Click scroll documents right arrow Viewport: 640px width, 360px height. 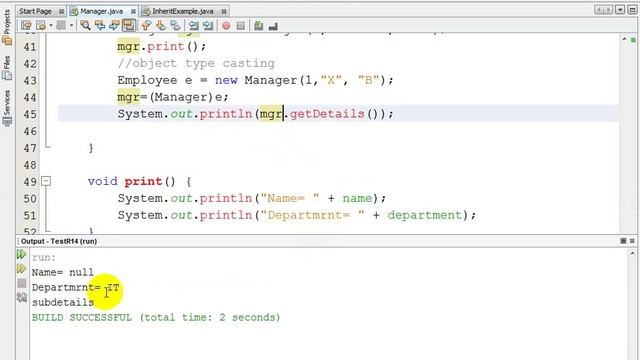(x=609, y=9)
